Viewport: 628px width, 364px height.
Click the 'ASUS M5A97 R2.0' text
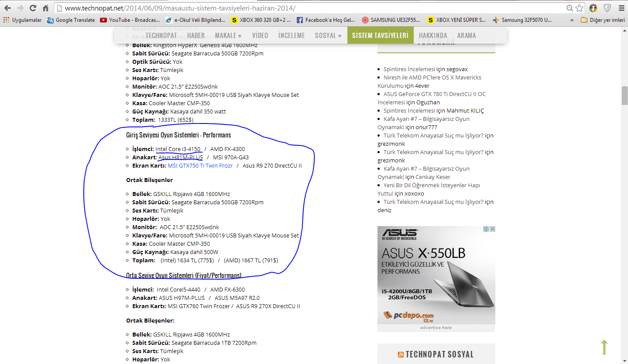237,298
